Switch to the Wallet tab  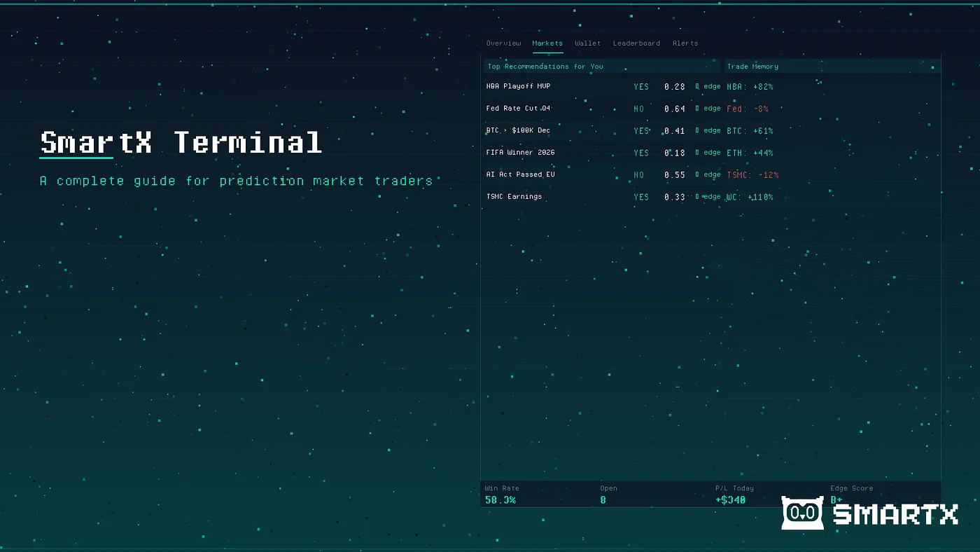(x=587, y=43)
